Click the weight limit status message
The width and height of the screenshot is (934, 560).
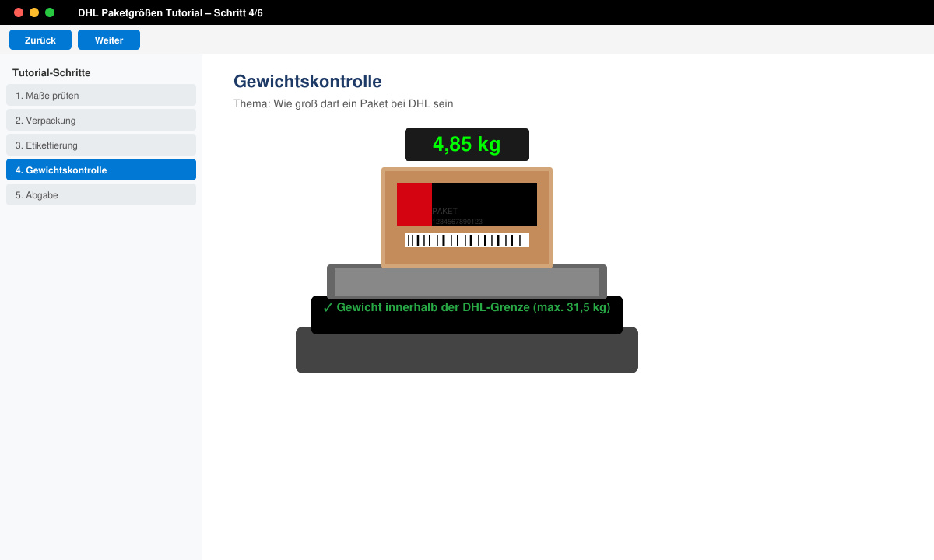466,307
